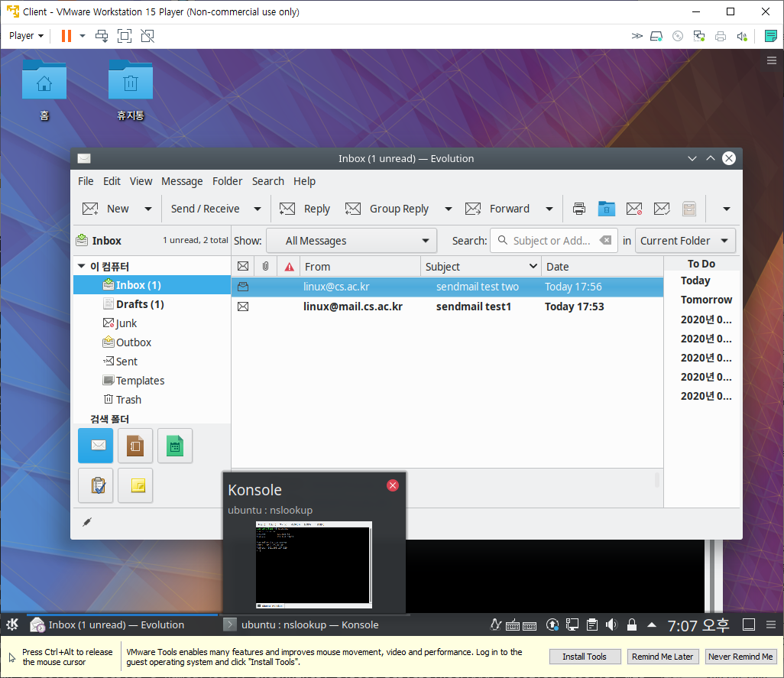The image size is (784, 678).
Task: Switch to the Memos view button
Action: click(135, 485)
